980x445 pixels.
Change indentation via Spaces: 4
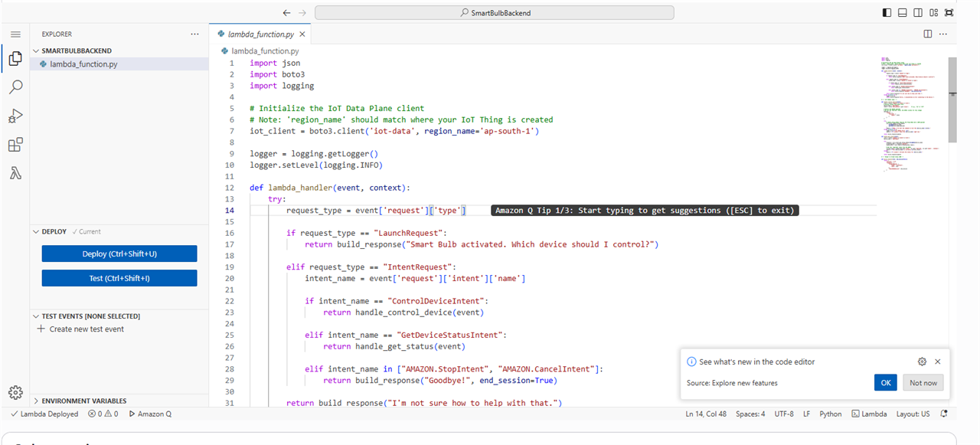(x=750, y=414)
